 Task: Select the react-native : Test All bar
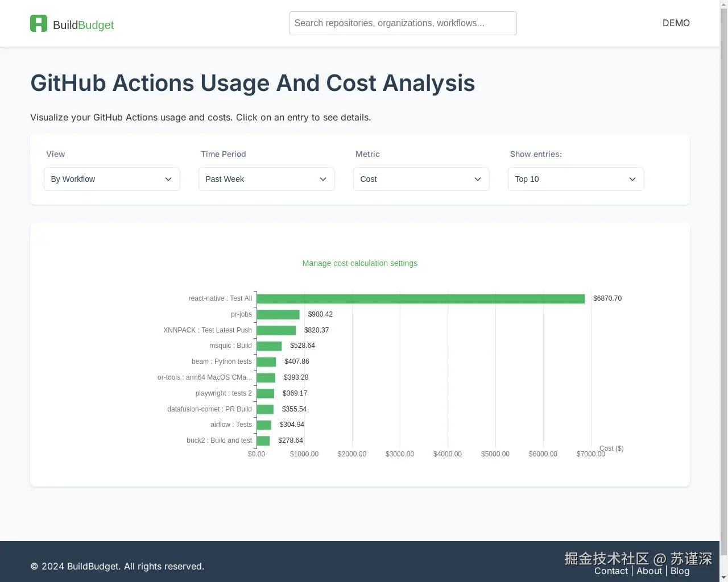421,298
